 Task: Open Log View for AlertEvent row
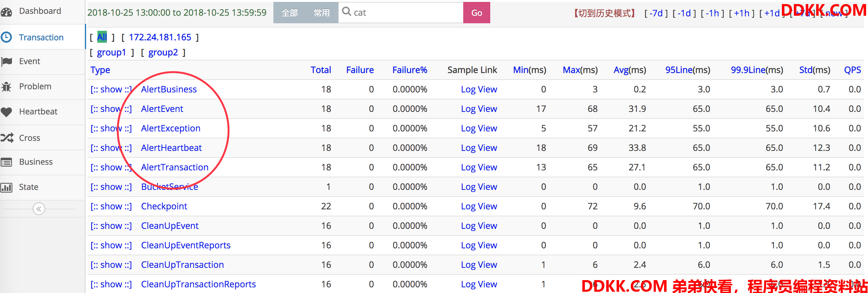(479, 109)
